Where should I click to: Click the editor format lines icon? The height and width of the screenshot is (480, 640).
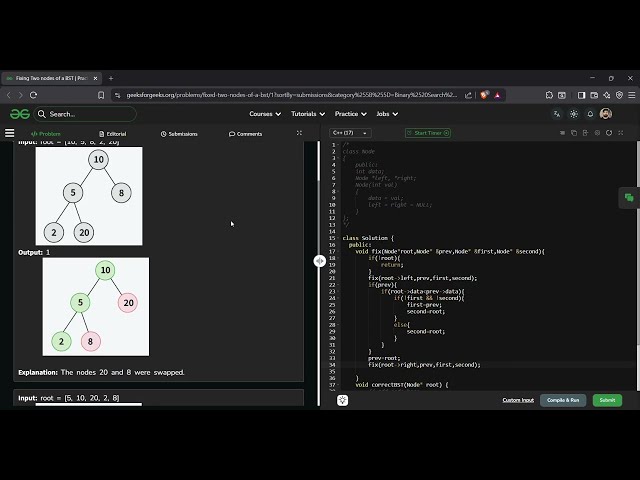pyautogui.click(x=562, y=133)
